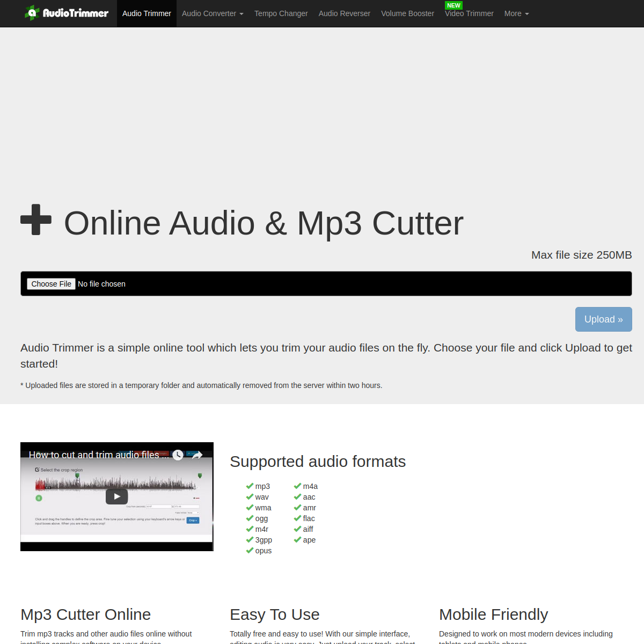644x644 pixels.
Task: Click the checkmark icon beside flac
Action: pos(297,518)
